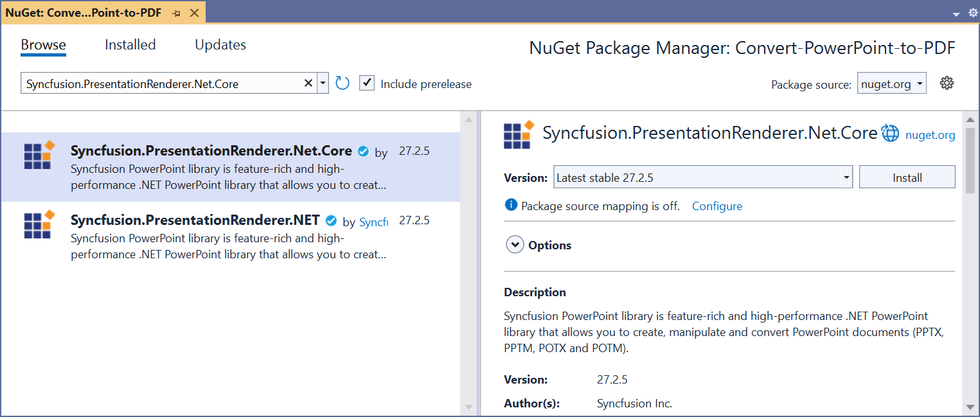980x417 pixels.
Task: Expand the Options section chevron
Action: click(515, 245)
